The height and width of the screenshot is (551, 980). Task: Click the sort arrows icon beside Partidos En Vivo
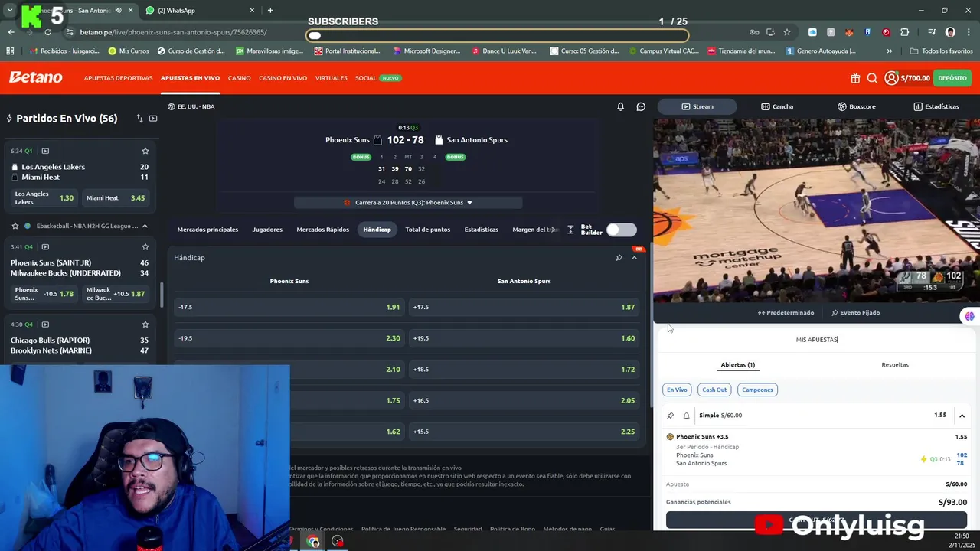[139, 119]
